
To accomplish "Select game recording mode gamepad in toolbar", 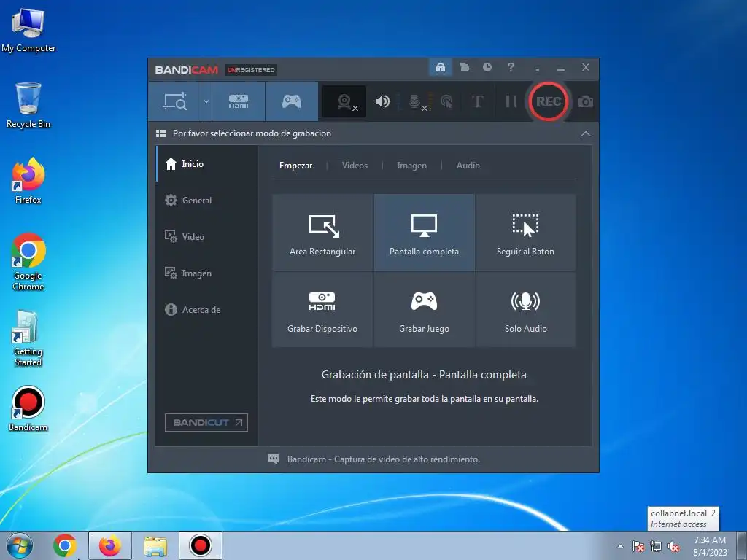I will coord(292,101).
